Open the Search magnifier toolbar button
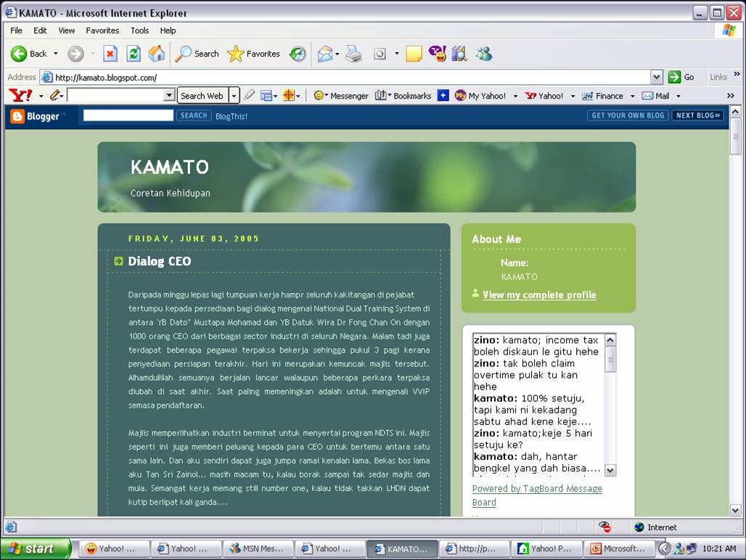The image size is (746, 560). coord(197,54)
